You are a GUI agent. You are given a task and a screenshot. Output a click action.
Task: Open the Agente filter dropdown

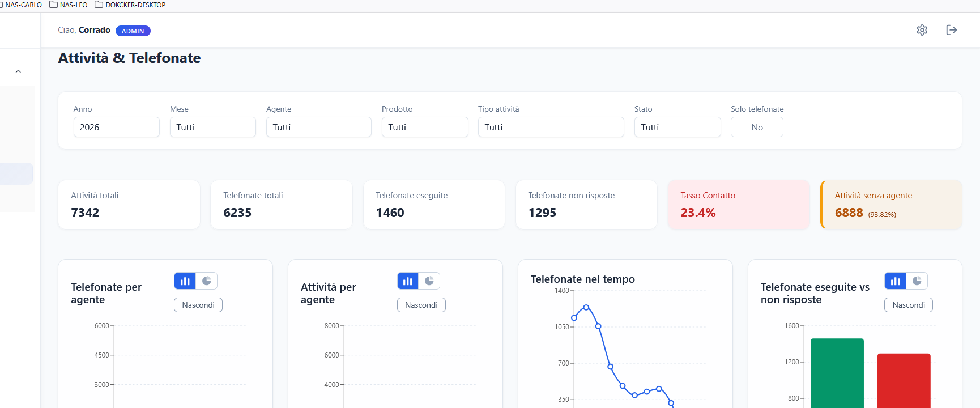click(x=319, y=127)
